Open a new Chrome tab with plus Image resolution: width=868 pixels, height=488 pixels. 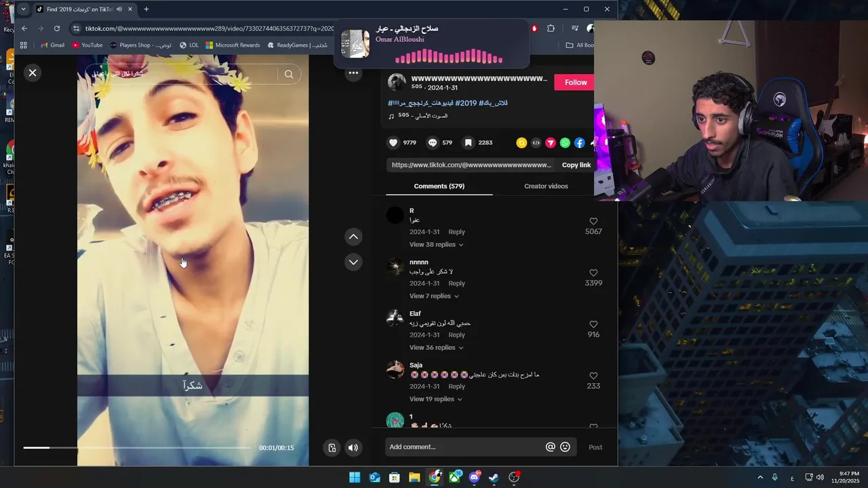pyautogui.click(x=146, y=9)
